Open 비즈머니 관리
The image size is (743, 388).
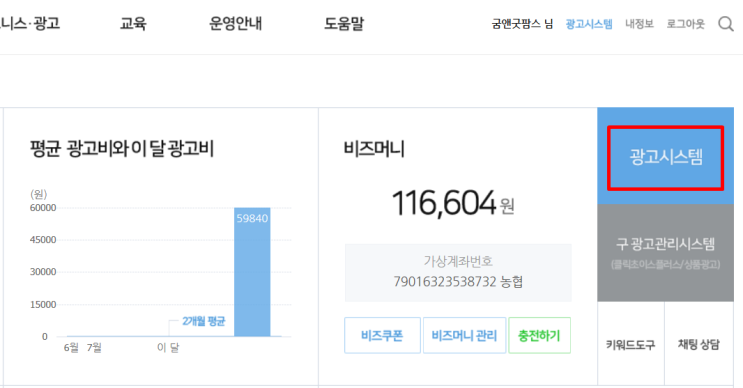tap(464, 335)
